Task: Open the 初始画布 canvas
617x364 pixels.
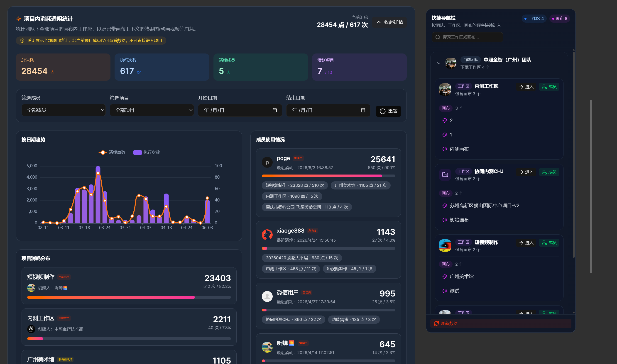Action: point(459,220)
